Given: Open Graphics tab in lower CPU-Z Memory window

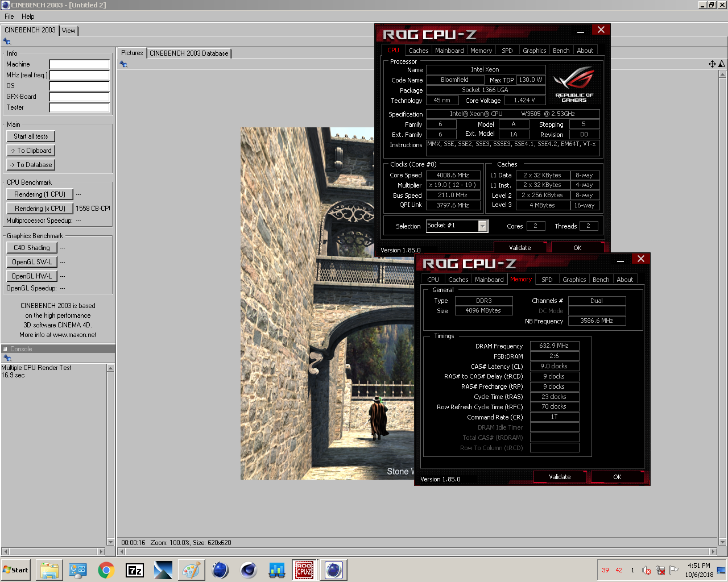Looking at the screenshot, I should 574,280.
